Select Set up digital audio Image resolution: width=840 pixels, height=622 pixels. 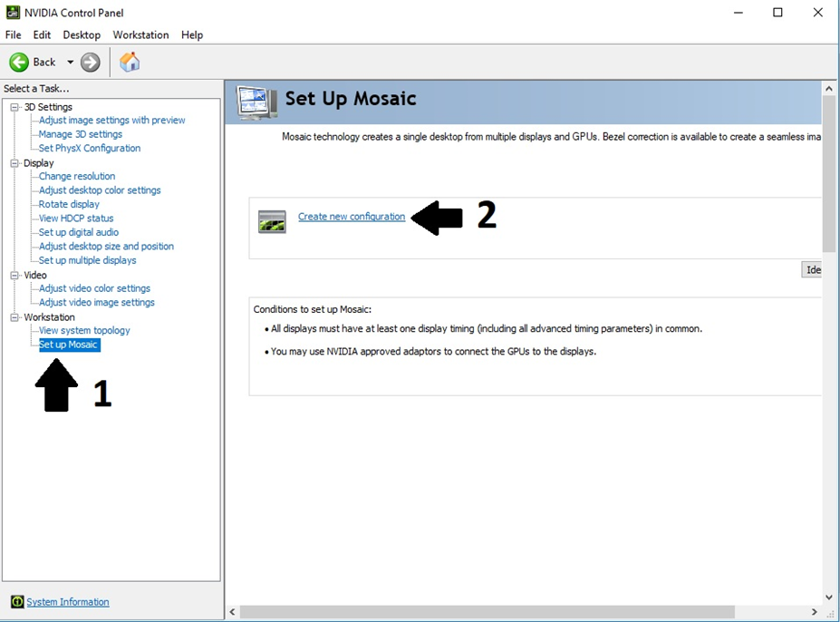coord(79,232)
